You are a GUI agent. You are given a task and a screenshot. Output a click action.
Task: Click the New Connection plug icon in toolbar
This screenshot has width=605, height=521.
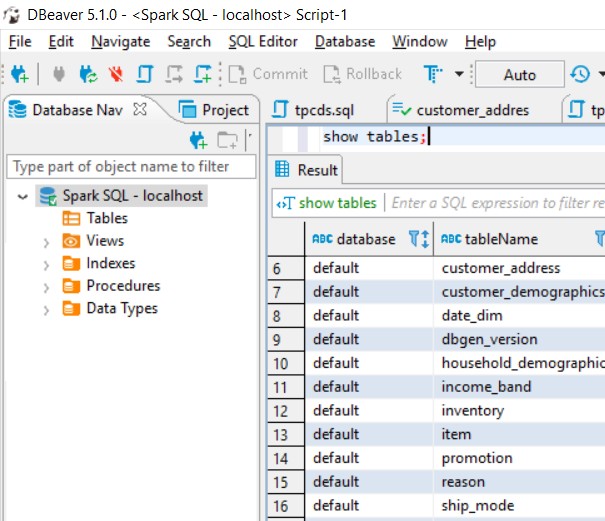(x=20, y=74)
